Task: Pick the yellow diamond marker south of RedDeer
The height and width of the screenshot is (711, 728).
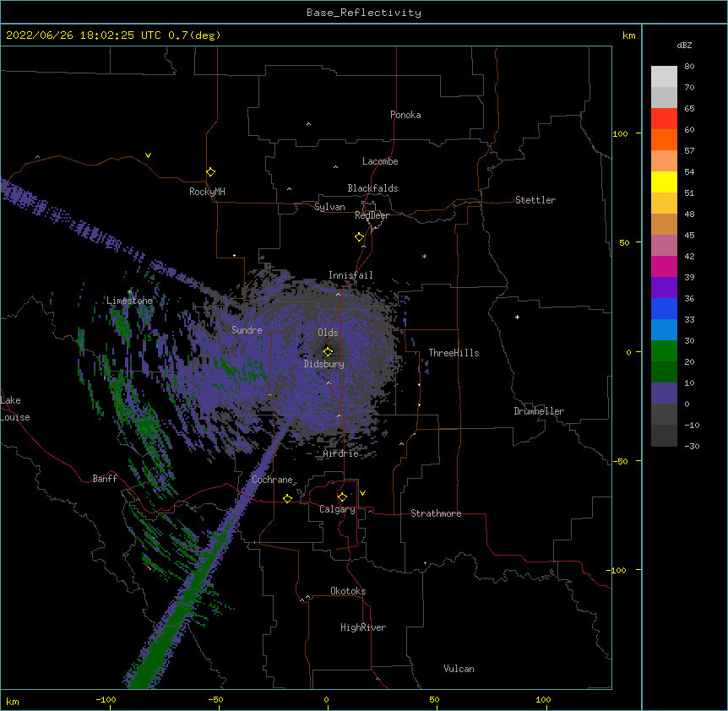Action: point(359,236)
